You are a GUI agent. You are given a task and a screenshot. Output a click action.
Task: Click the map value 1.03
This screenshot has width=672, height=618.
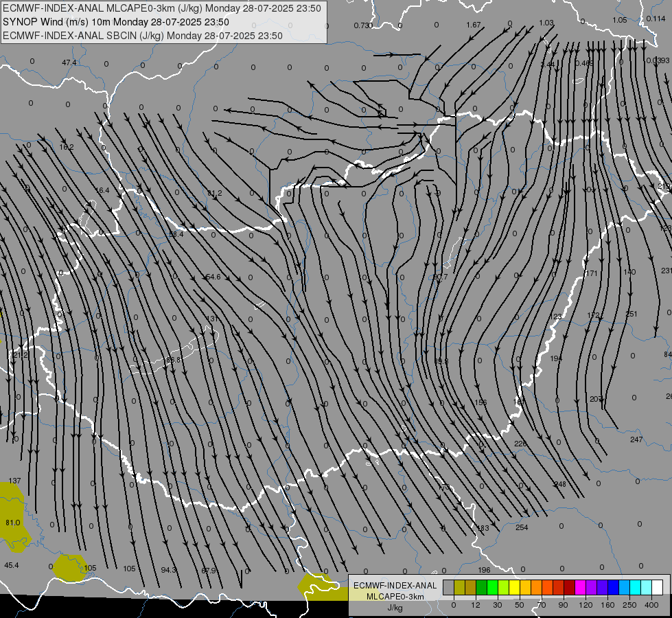click(x=546, y=23)
